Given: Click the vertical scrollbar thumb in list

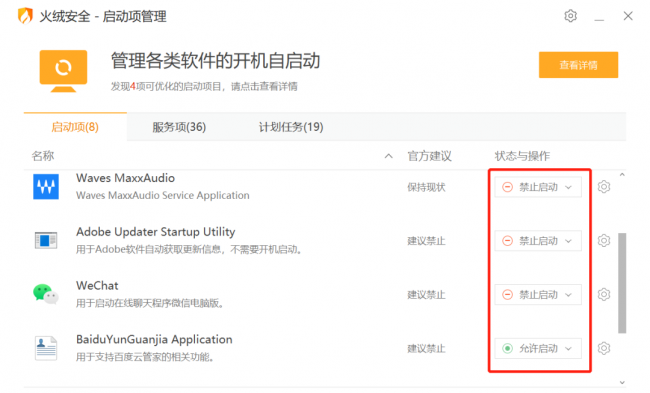Looking at the screenshot, I should tap(622, 283).
